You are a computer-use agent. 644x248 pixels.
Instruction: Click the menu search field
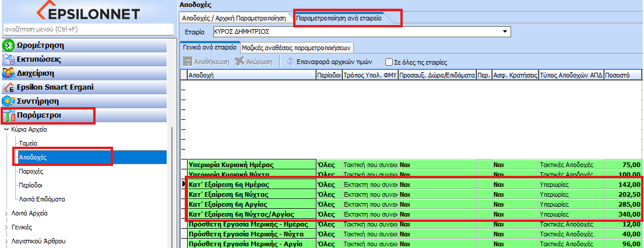[x=89, y=29]
